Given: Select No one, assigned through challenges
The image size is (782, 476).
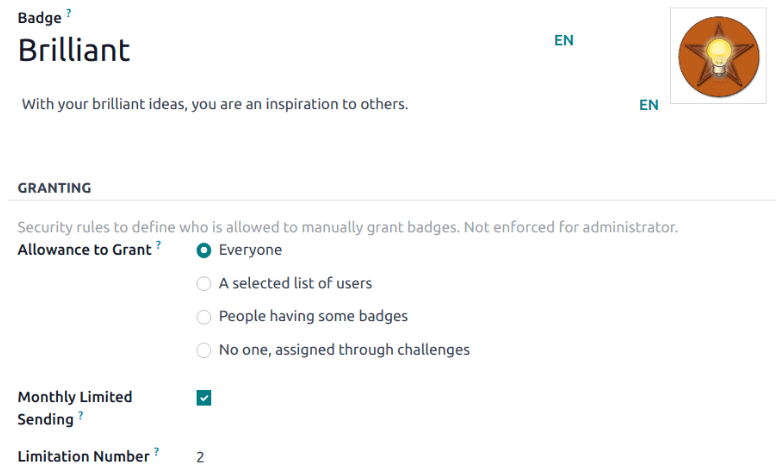Looking at the screenshot, I should (x=204, y=350).
